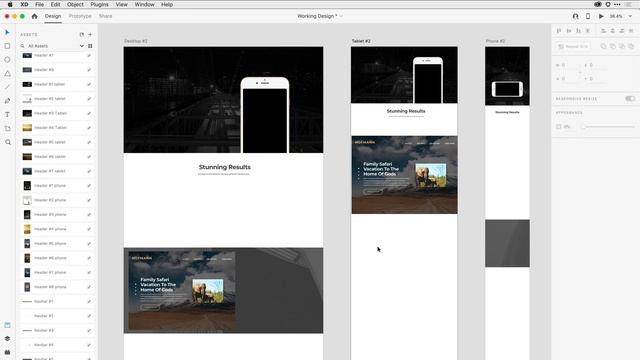Screen dimensions: 640x360
Task: Select the Line tool
Action: pyautogui.click(x=7, y=87)
